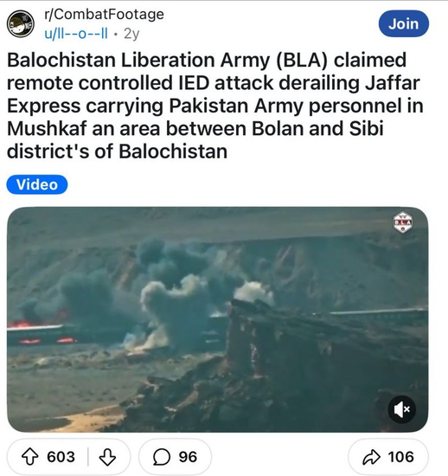The height and width of the screenshot is (476, 448).
Task: Click the BLA logo watermark in the video
Action: coord(402,222)
